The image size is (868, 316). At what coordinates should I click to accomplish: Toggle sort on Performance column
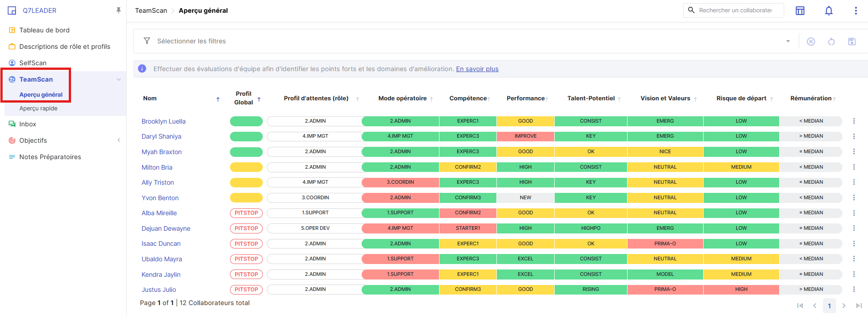(546, 99)
